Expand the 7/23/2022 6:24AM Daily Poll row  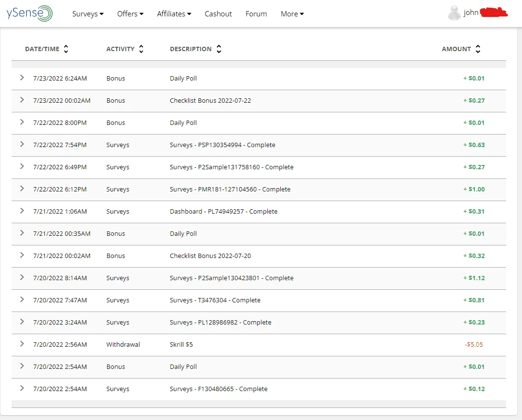click(22, 78)
